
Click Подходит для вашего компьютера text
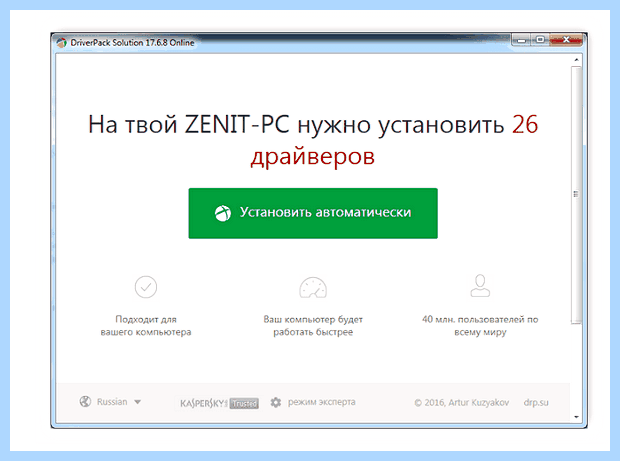tap(146, 325)
